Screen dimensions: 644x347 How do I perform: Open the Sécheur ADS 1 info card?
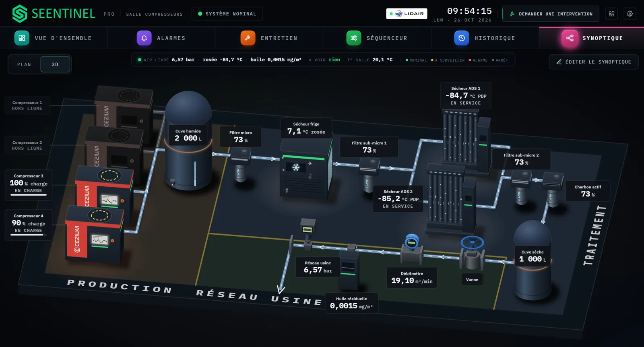466,95
